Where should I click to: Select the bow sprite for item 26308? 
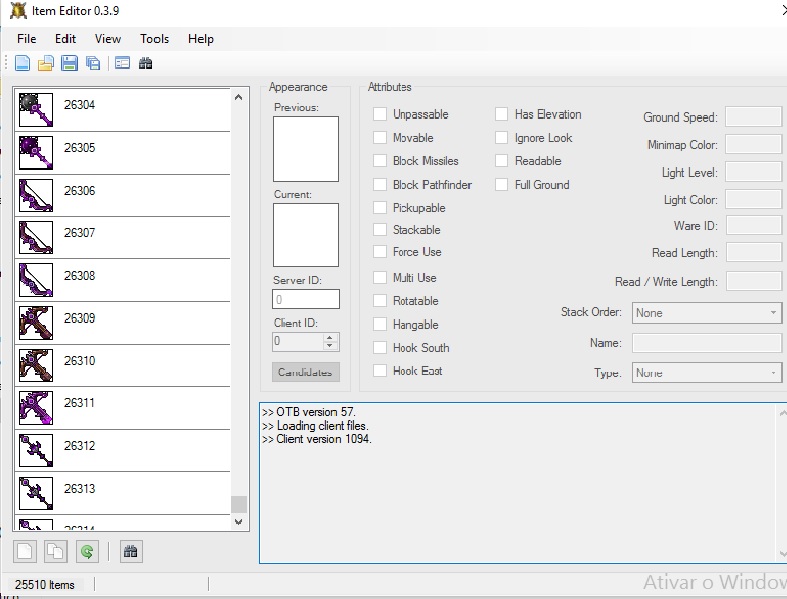36,280
